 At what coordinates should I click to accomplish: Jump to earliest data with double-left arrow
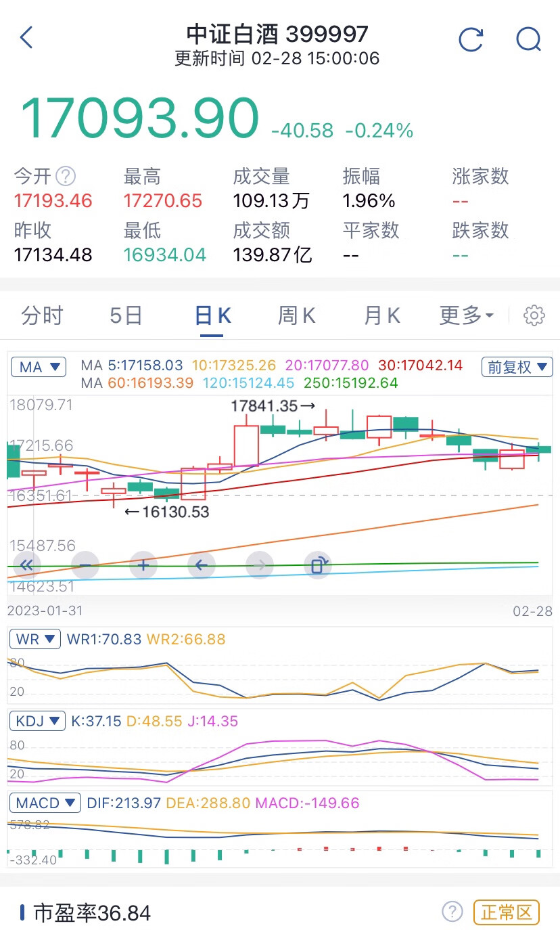27,564
